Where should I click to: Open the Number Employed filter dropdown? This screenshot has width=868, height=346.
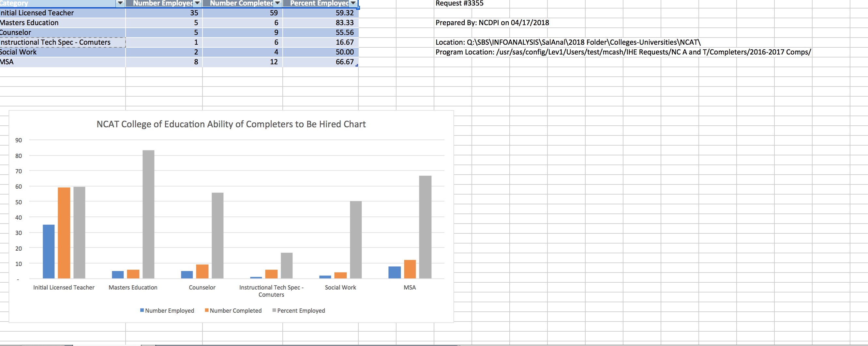197,3
